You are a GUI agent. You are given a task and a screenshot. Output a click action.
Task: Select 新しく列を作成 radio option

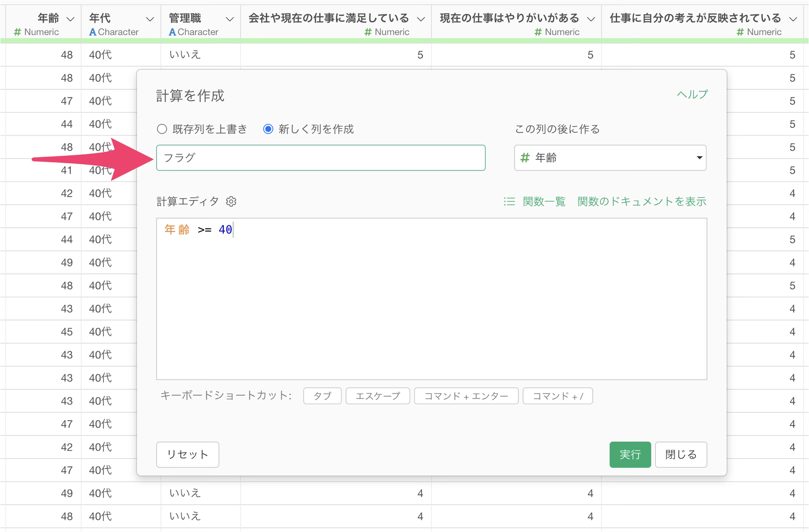pos(268,129)
